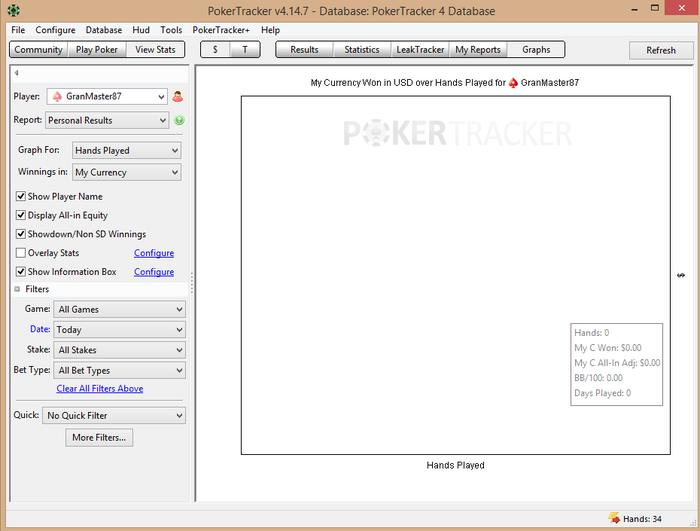Select the View Stats tab
The height and width of the screenshot is (531, 700).
[x=155, y=50]
